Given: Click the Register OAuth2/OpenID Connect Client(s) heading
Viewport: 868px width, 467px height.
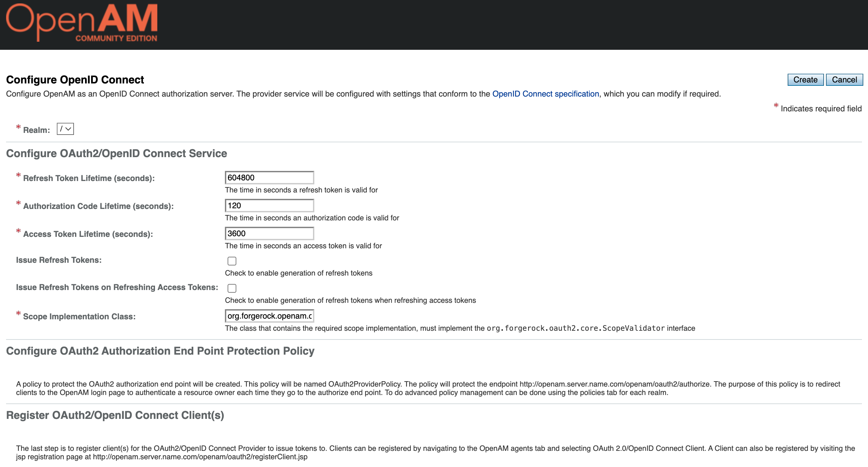Looking at the screenshot, I should (115, 415).
